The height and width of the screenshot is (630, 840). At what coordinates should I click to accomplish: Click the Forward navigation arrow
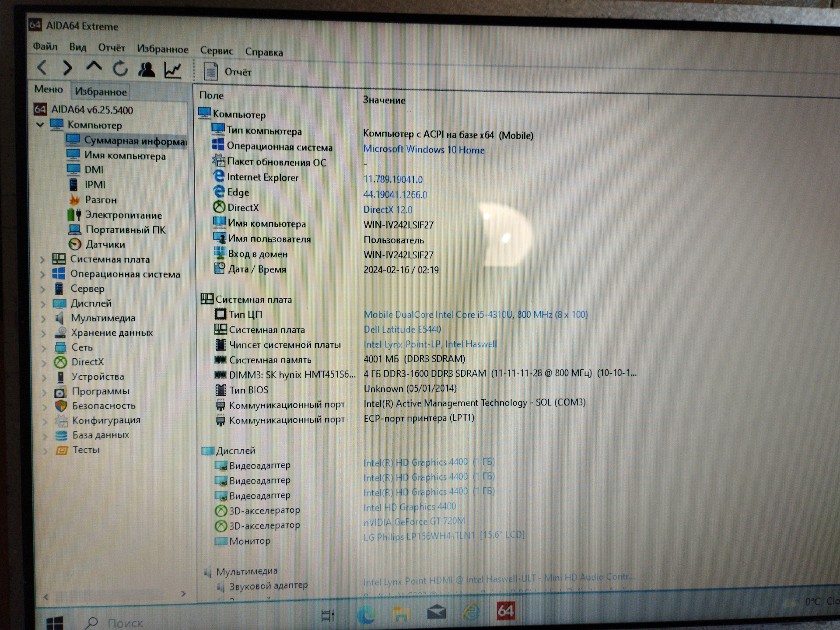[x=67, y=68]
